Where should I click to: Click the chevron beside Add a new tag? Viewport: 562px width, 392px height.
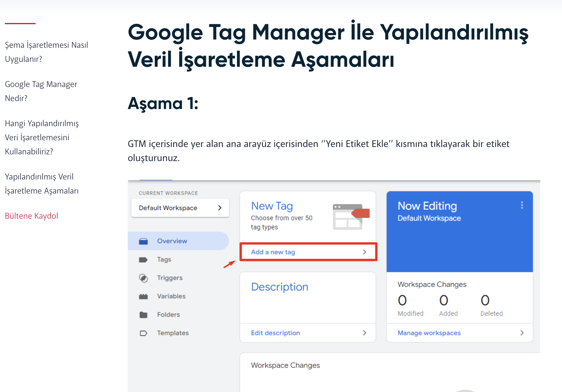pos(364,252)
